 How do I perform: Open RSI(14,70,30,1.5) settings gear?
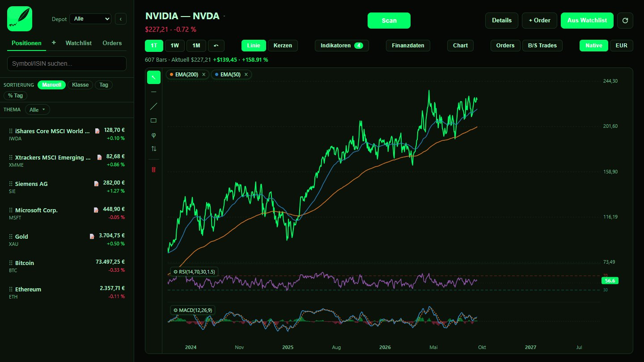[175, 272]
